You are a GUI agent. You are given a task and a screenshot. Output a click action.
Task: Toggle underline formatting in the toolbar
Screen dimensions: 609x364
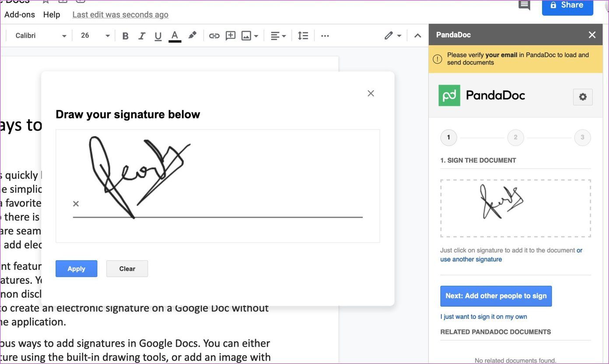pyautogui.click(x=158, y=36)
